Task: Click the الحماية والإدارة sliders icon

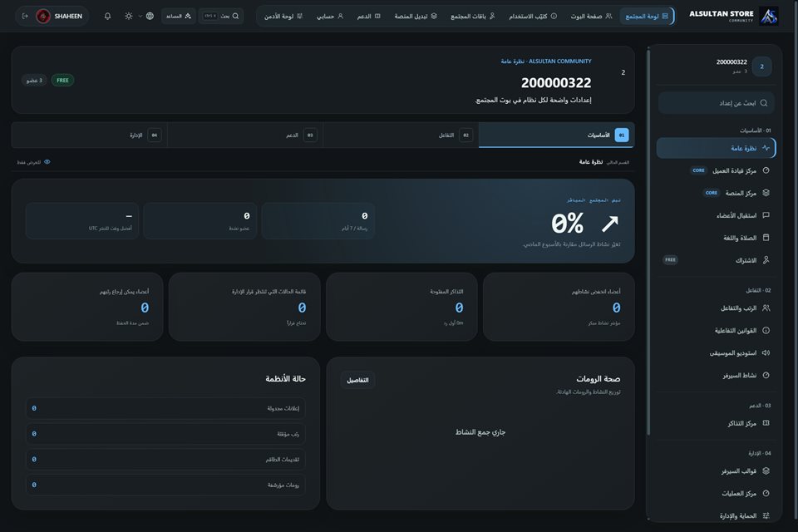Action: tap(766, 515)
